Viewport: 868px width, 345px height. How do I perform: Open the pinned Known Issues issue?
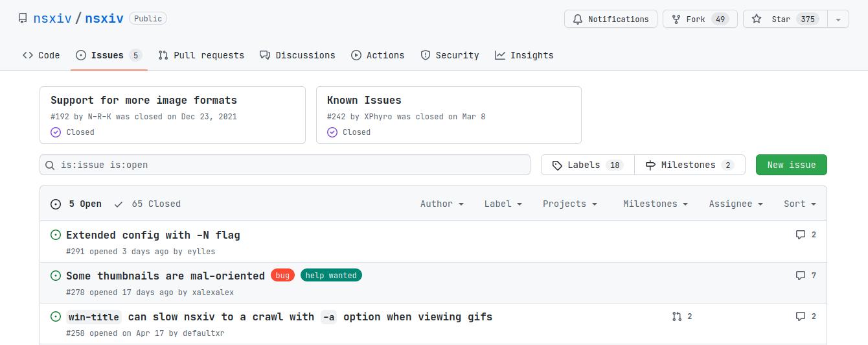(364, 101)
